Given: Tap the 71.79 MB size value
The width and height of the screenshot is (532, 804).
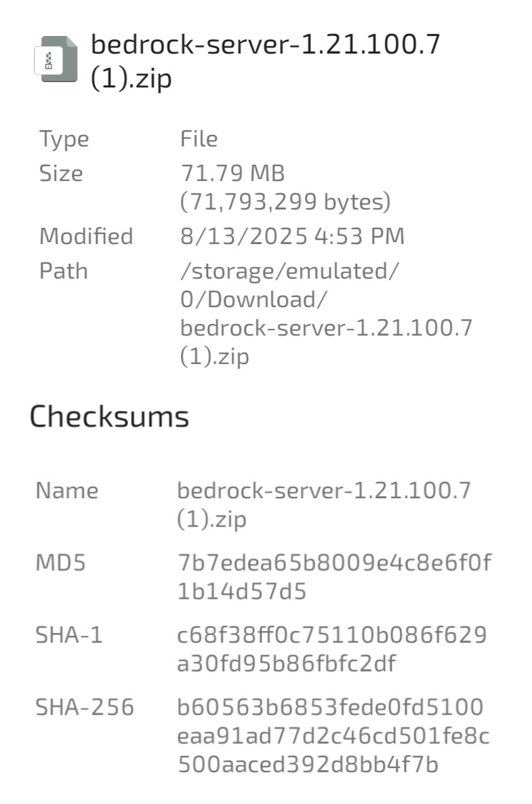Looking at the screenshot, I should click(x=232, y=174).
